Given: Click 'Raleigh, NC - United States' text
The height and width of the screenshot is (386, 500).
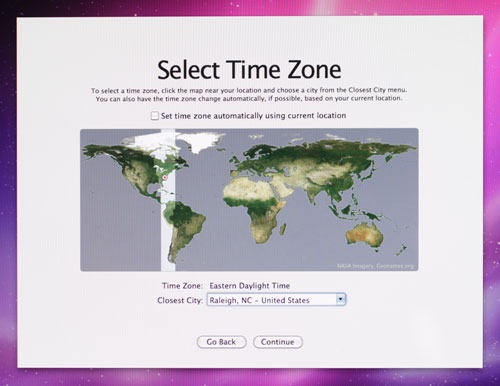Looking at the screenshot, I should [259, 300].
